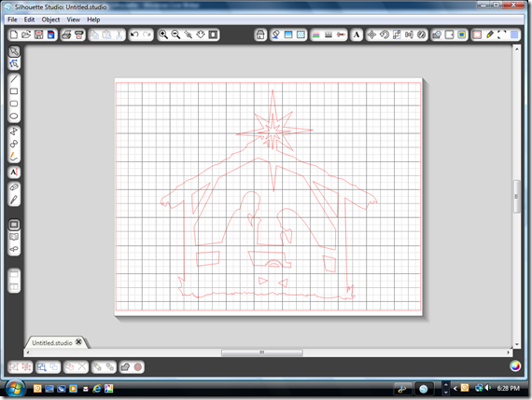Open the Windows Start orb
This screenshot has height=400, width=532.
[15, 389]
